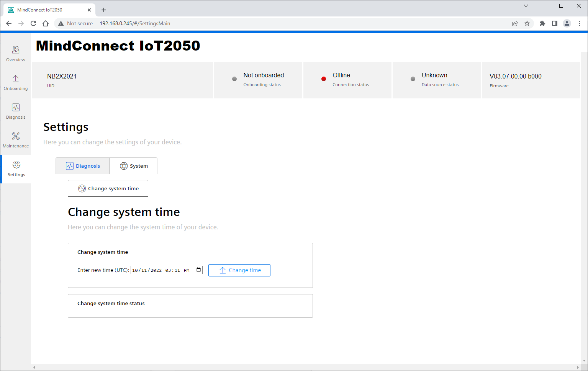Viewport: 588px width, 371px height.
Task: Open the Diagnosis sidebar section
Action: pos(16,111)
